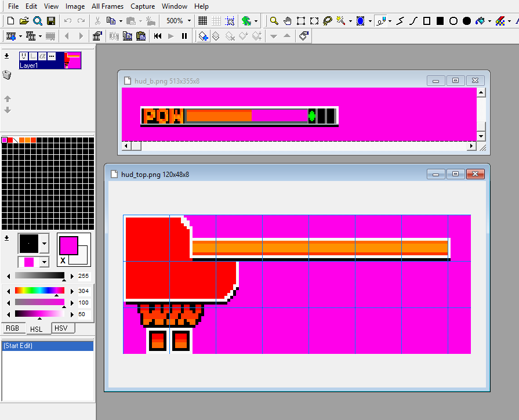Toggle grid display on the canvas
This screenshot has height=420, width=519.
[201, 20]
